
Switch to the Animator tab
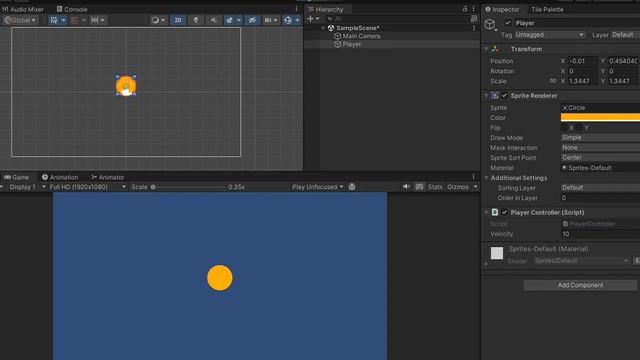tap(108, 177)
